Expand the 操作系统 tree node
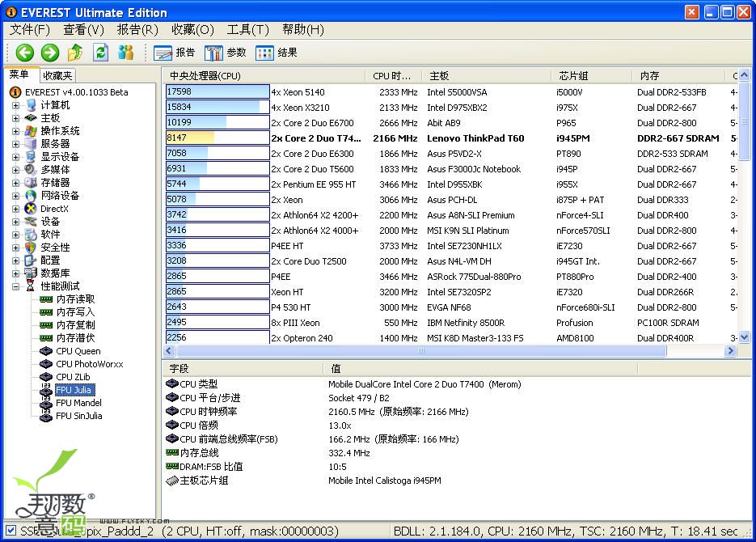756x542 pixels. tap(16, 131)
